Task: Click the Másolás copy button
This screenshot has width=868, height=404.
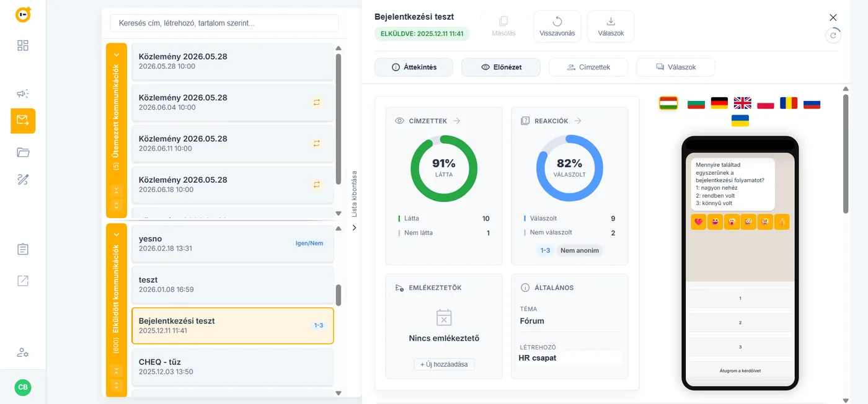Action: 503,26
